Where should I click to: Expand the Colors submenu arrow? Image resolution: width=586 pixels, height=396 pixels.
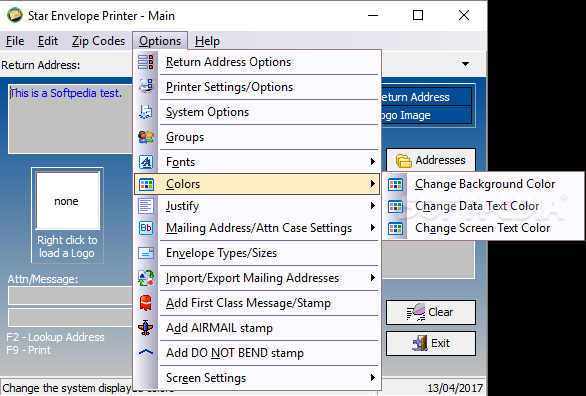pos(372,183)
